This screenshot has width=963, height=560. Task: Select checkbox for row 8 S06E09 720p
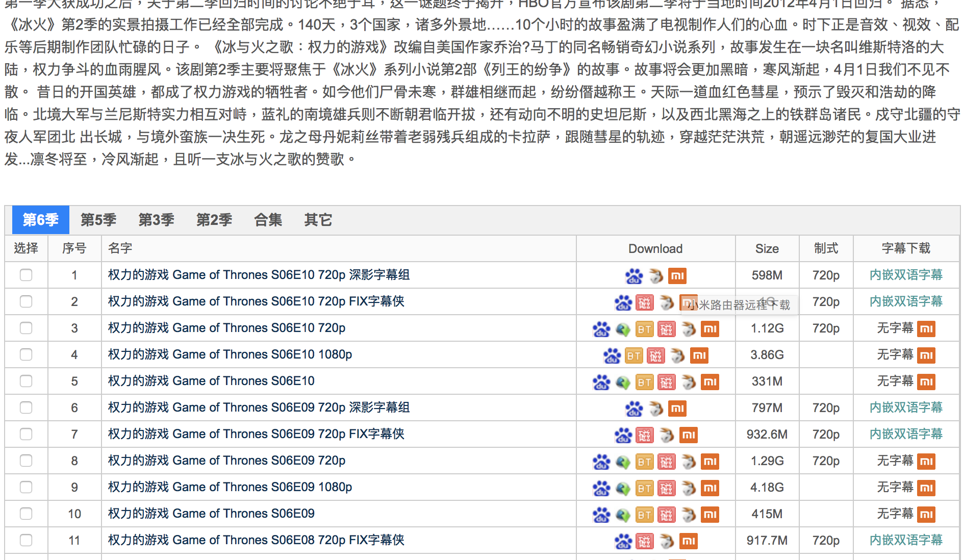(x=26, y=461)
